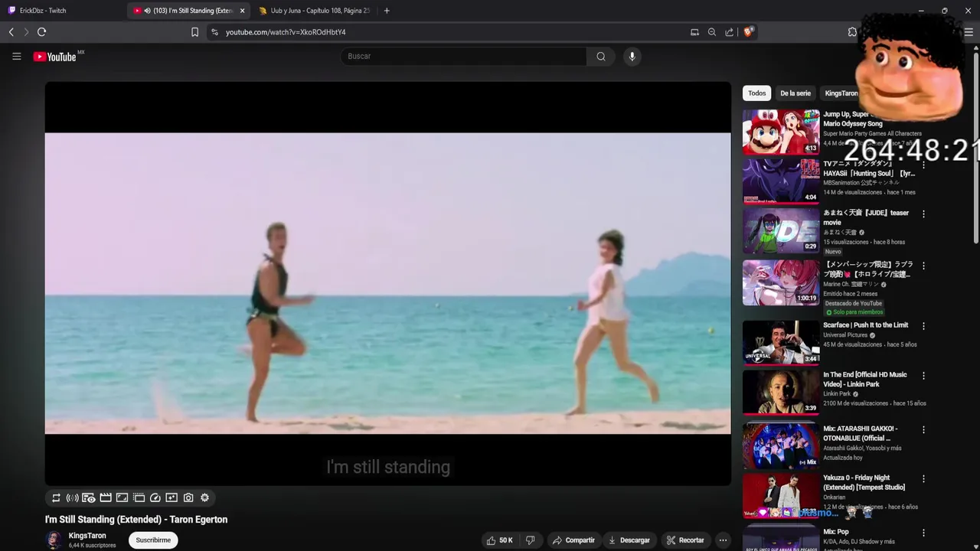Click the Suscribirme button
The width and height of the screenshot is (980, 551).
[153, 540]
